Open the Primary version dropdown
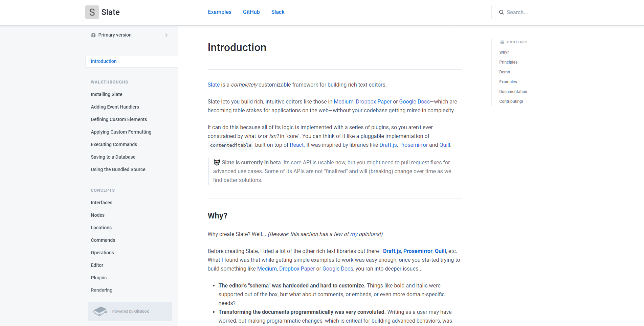Image resolution: width=644 pixels, height=326 pixels. click(x=115, y=35)
